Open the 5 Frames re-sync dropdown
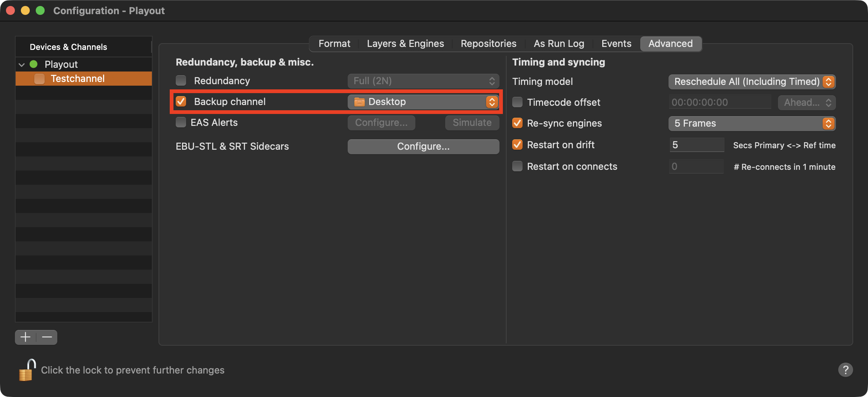The width and height of the screenshot is (868, 397). (752, 123)
